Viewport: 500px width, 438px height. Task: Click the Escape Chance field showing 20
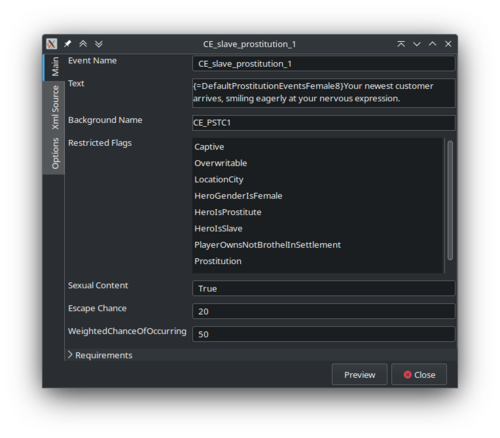(324, 311)
